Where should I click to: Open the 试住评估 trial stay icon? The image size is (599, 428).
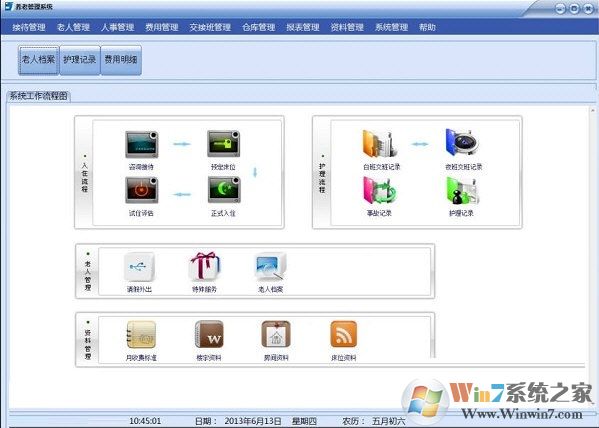pyautogui.click(x=142, y=190)
